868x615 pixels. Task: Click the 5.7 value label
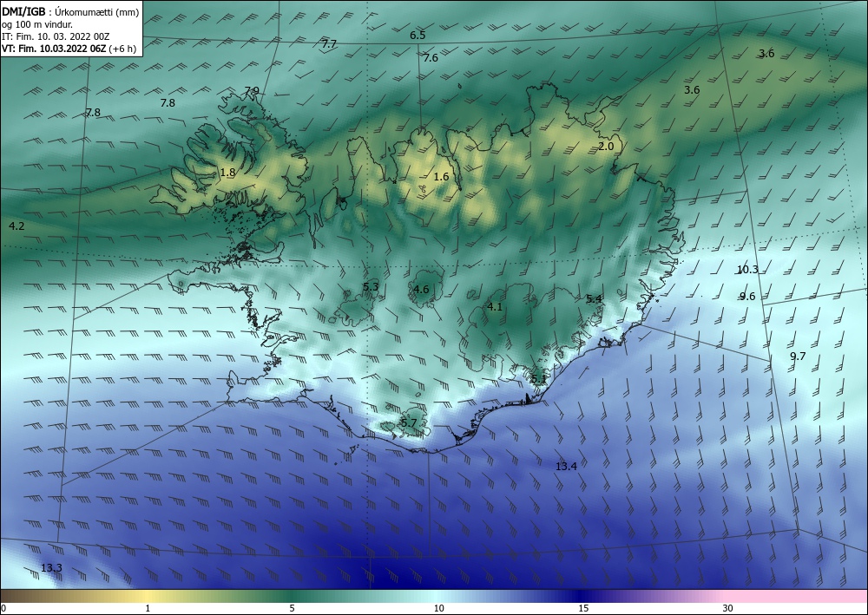(409, 423)
